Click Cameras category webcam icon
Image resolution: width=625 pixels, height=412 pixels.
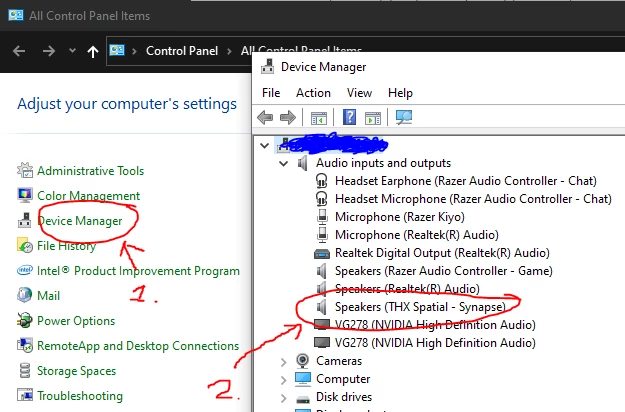click(303, 361)
